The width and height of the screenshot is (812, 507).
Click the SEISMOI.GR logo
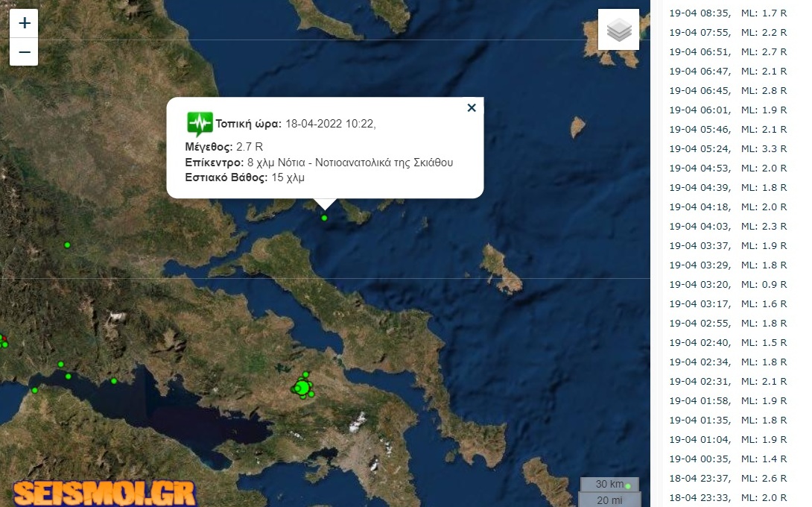pyautogui.click(x=104, y=493)
